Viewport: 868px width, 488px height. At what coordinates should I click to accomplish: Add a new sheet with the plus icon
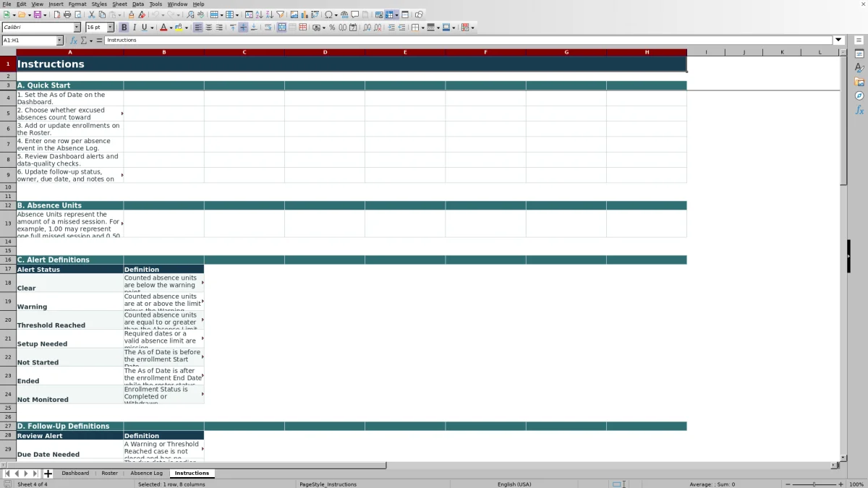click(48, 474)
